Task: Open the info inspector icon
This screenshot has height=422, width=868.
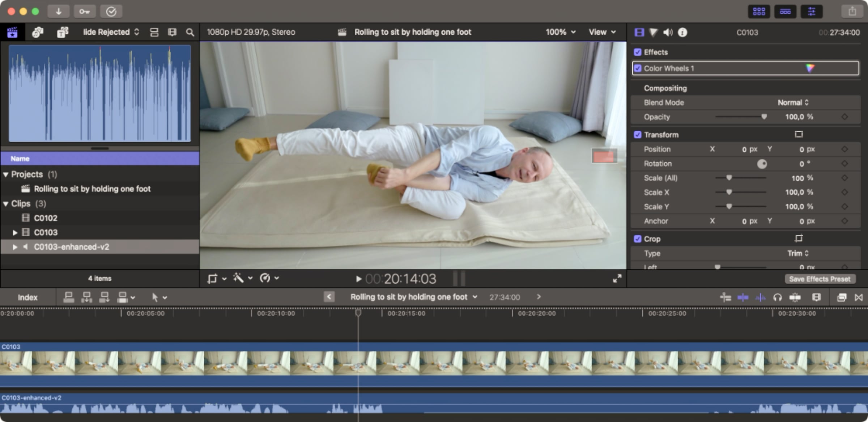Action: 682,33
